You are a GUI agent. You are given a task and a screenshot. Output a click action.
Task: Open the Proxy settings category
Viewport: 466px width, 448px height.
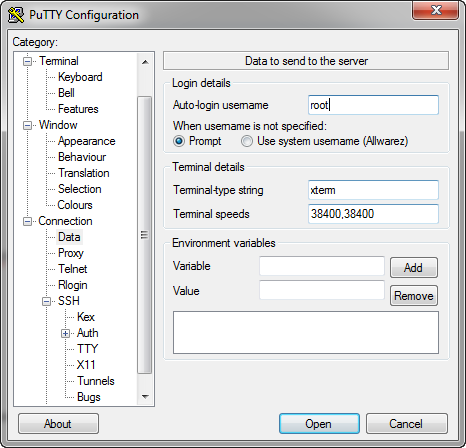click(x=71, y=253)
